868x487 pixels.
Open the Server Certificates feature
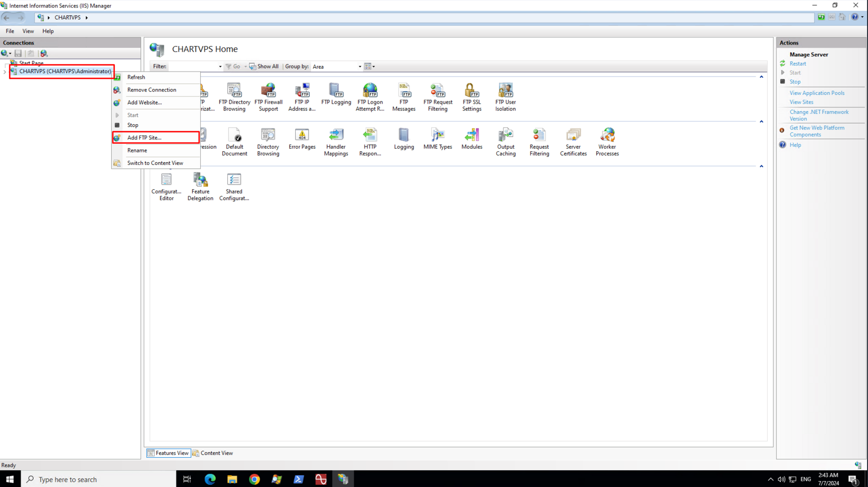click(573, 142)
